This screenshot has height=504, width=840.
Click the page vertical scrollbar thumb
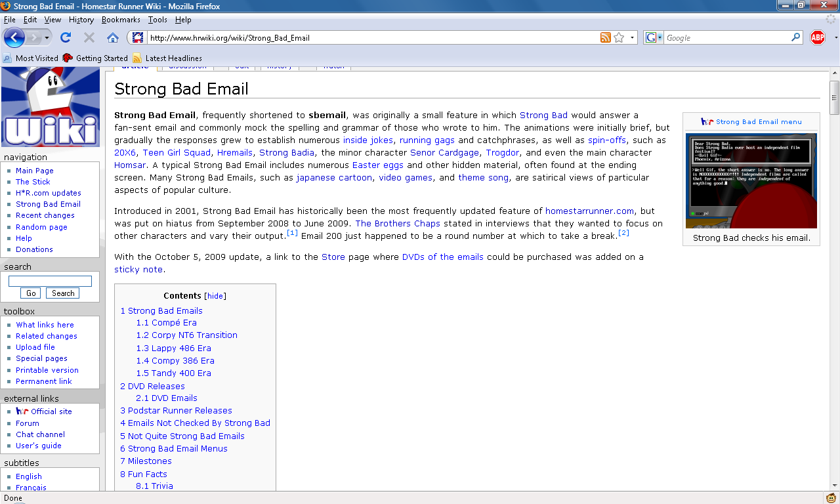click(834, 98)
